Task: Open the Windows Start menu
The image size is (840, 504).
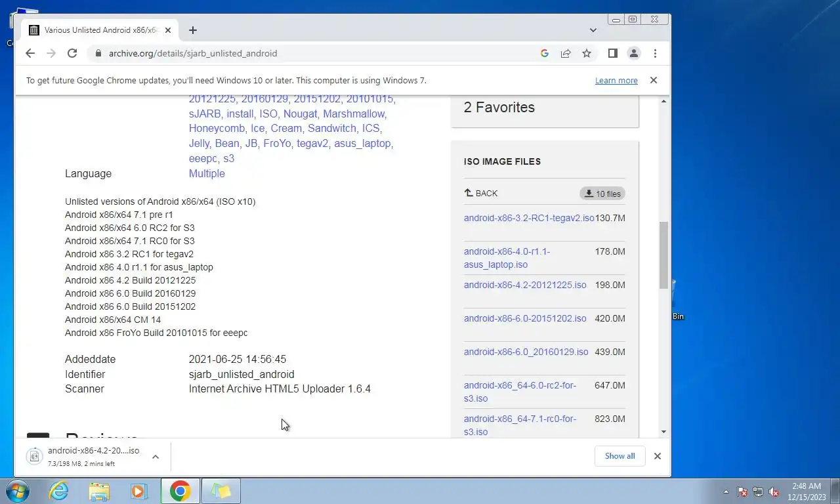Action: 16,491
